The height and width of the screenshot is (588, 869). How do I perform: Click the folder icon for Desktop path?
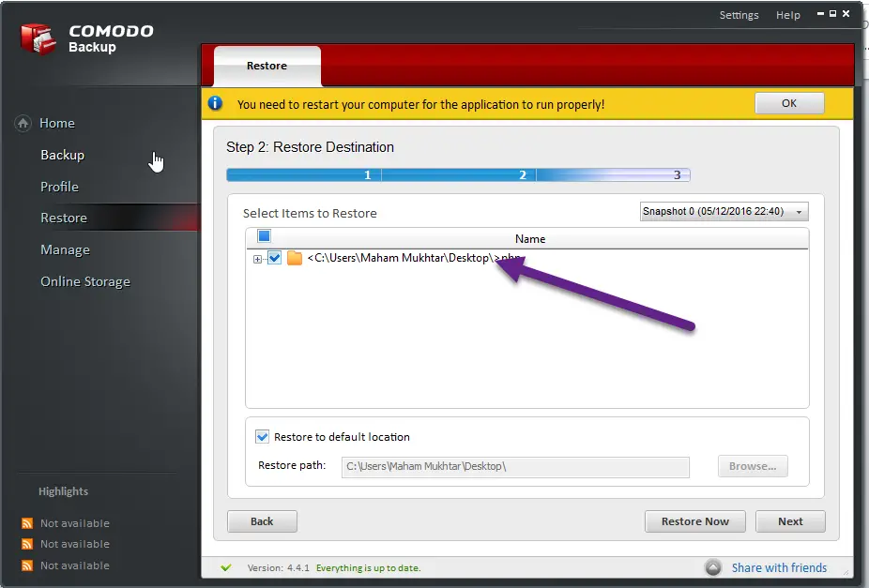295,258
